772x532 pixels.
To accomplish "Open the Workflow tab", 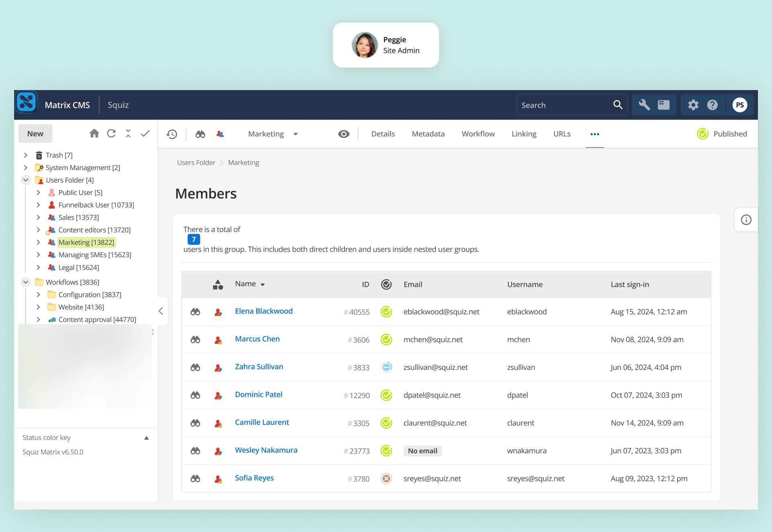I will click(x=478, y=134).
